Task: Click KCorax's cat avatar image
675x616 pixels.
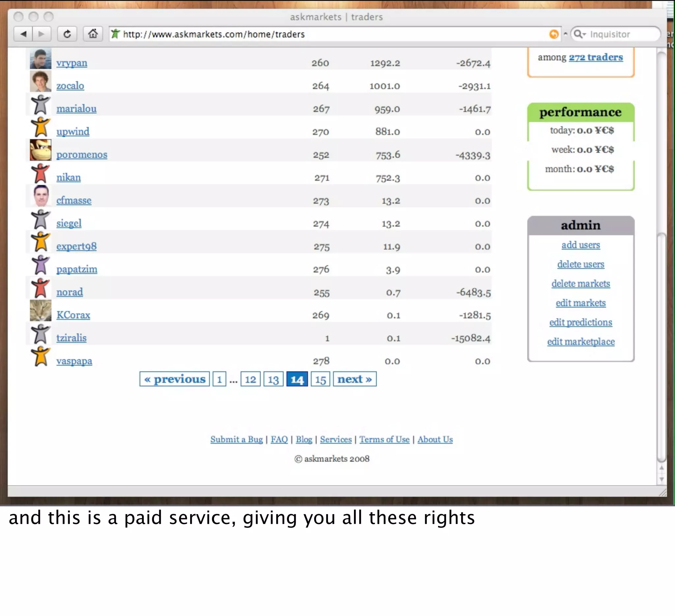Action: pos(41,311)
